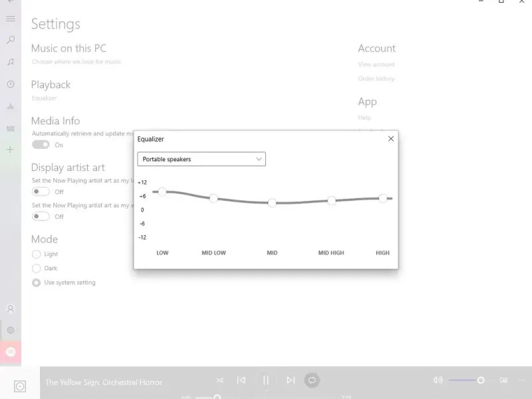Select the Light mode radio button
532x399 pixels.
(37, 254)
